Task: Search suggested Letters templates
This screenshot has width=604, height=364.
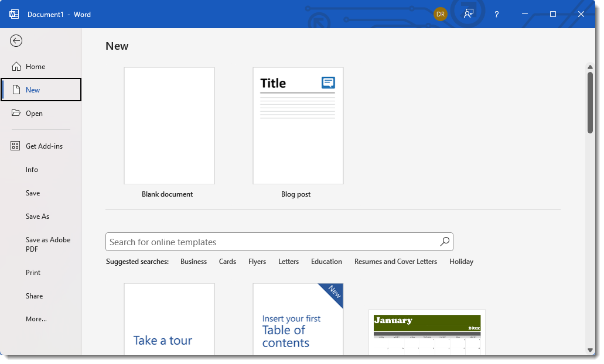Action: 288,262
